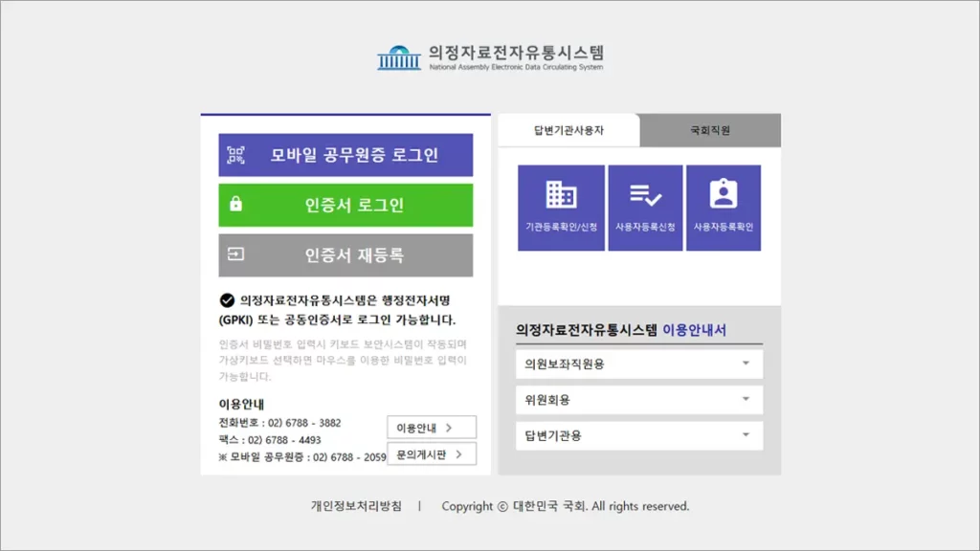
Task: Click the GPKI login notice text
Action: [338, 310]
